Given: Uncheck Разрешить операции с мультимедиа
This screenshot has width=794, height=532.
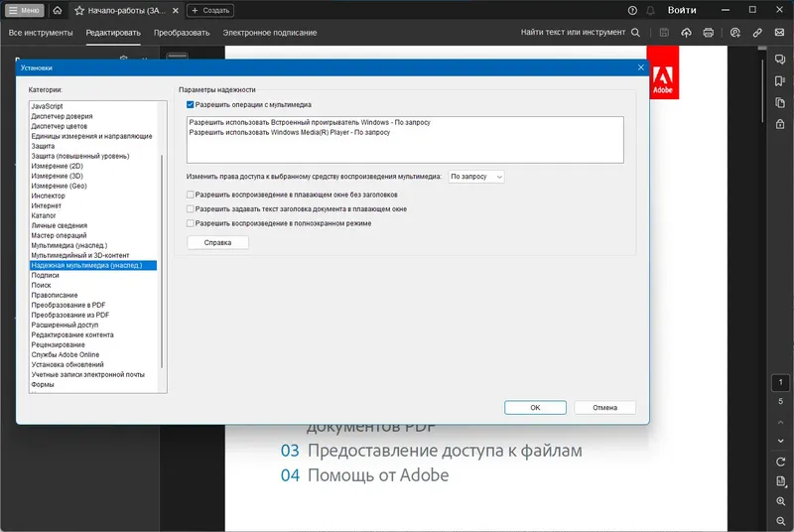Looking at the screenshot, I should tap(190, 105).
